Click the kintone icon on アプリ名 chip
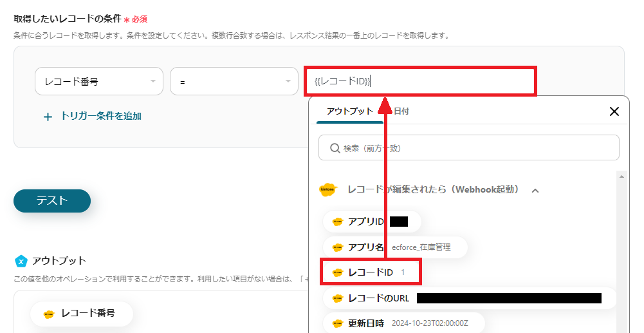The height and width of the screenshot is (333, 644). (x=338, y=247)
